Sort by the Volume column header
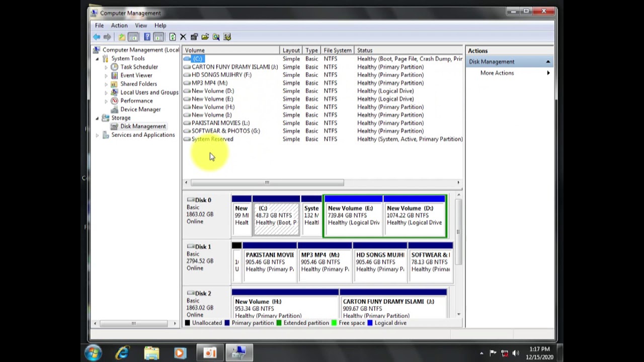Screen dimensions: 644x362 click(231, 50)
